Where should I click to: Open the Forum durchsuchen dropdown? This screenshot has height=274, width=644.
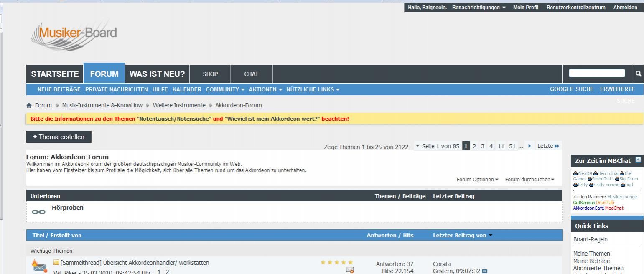pyautogui.click(x=530, y=180)
